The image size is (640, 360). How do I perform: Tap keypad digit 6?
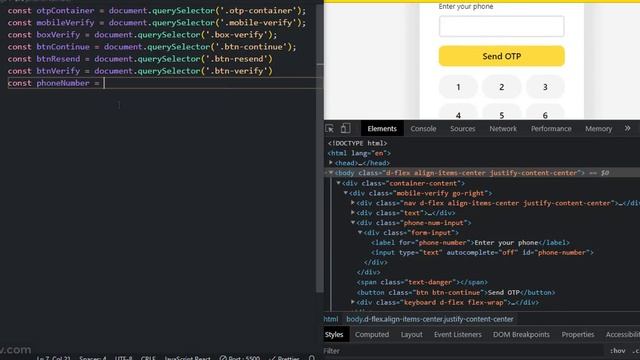pyautogui.click(x=545, y=113)
